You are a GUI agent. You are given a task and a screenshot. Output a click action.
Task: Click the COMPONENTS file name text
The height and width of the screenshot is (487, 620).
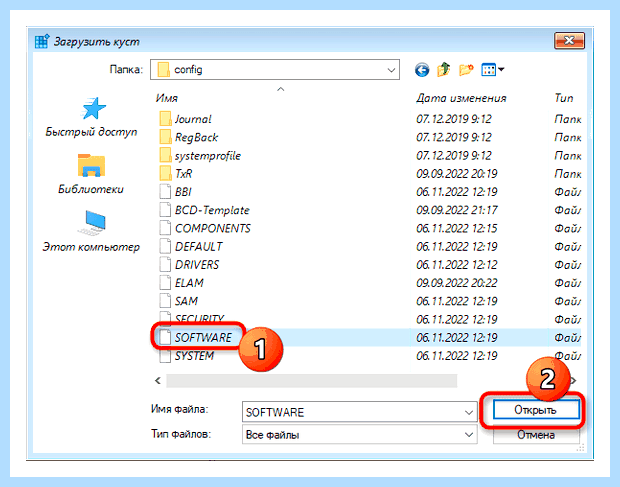click(213, 228)
